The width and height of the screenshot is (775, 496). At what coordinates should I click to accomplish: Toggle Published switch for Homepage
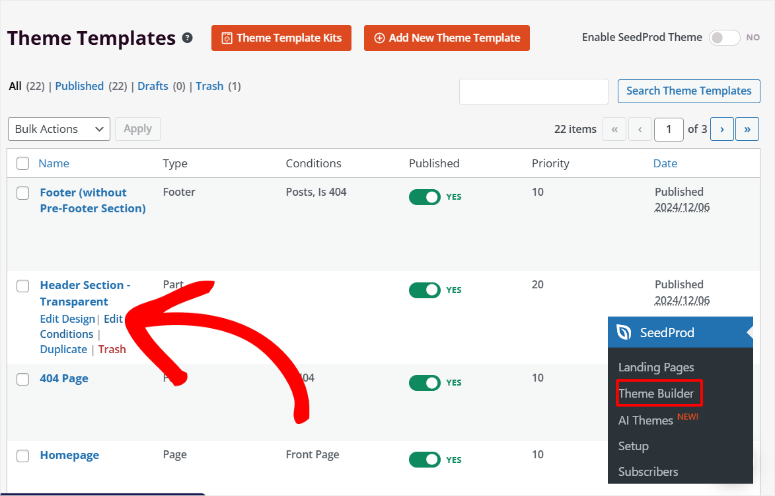[x=425, y=459]
